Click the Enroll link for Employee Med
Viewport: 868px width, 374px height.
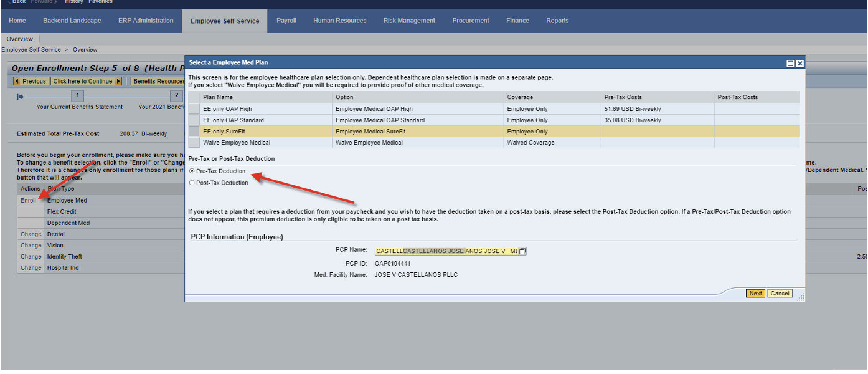click(28, 201)
